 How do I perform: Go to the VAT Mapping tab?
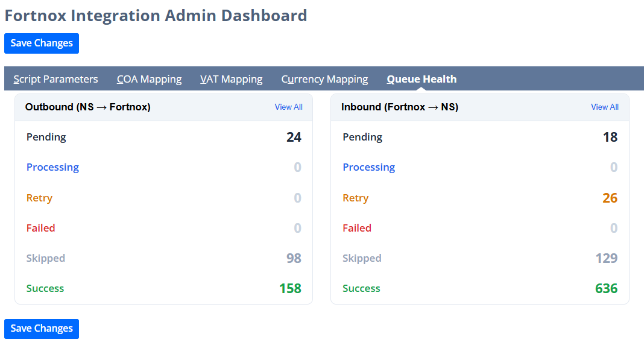[231, 79]
